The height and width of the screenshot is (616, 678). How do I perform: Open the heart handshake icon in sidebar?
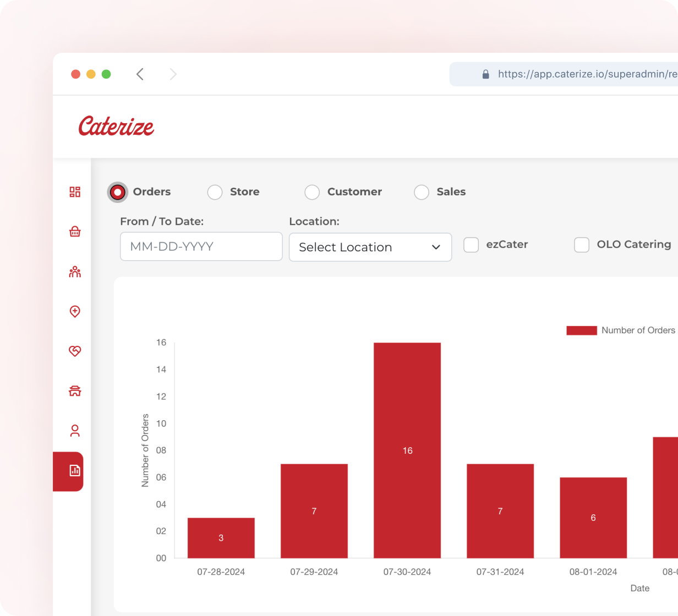tap(75, 351)
